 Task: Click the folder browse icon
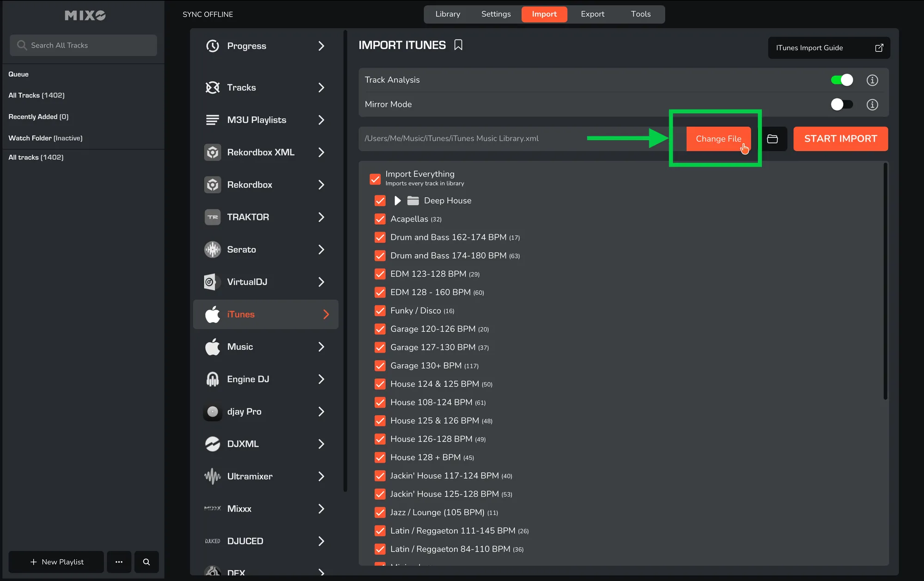coord(772,139)
